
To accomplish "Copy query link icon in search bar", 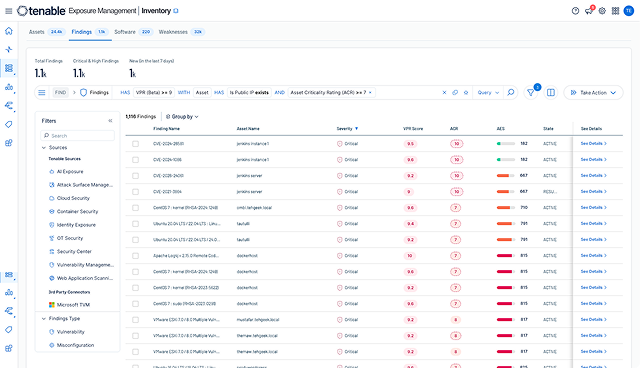I will [455, 93].
